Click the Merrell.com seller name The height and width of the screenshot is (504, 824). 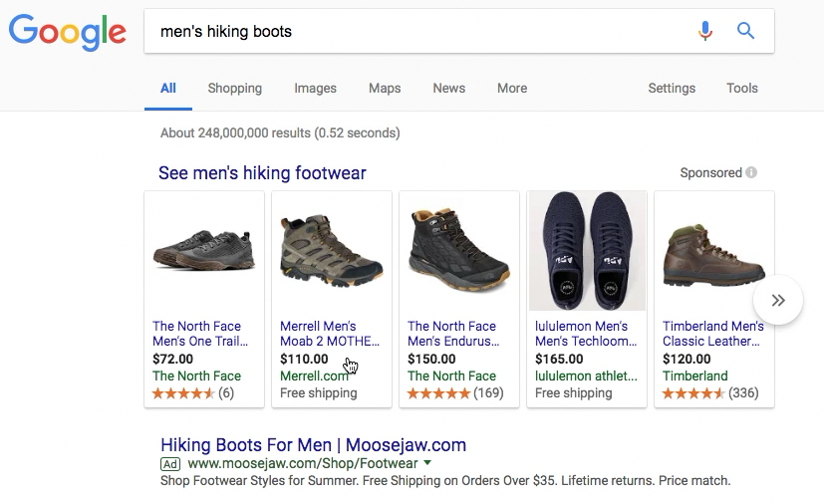[314, 376]
